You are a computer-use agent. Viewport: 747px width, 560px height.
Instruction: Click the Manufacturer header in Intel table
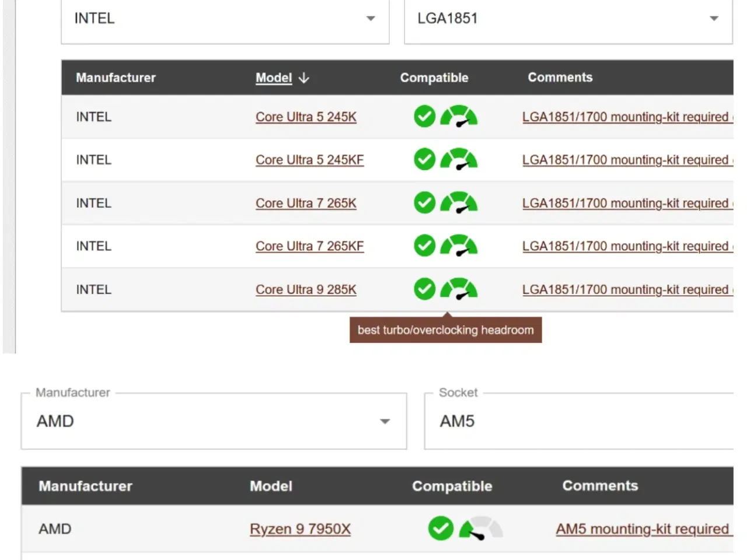tap(116, 78)
